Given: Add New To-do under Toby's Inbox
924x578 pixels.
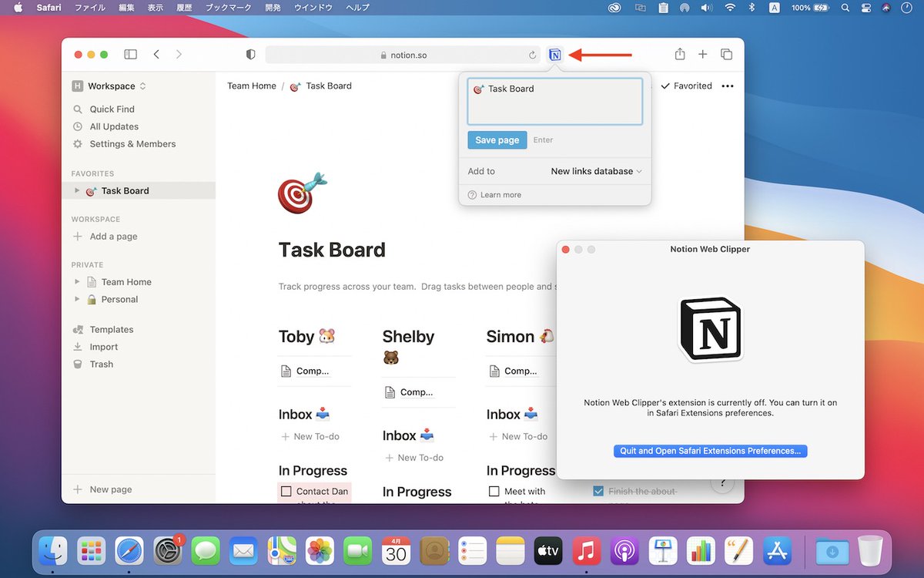Looking at the screenshot, I should pos(311,436).
